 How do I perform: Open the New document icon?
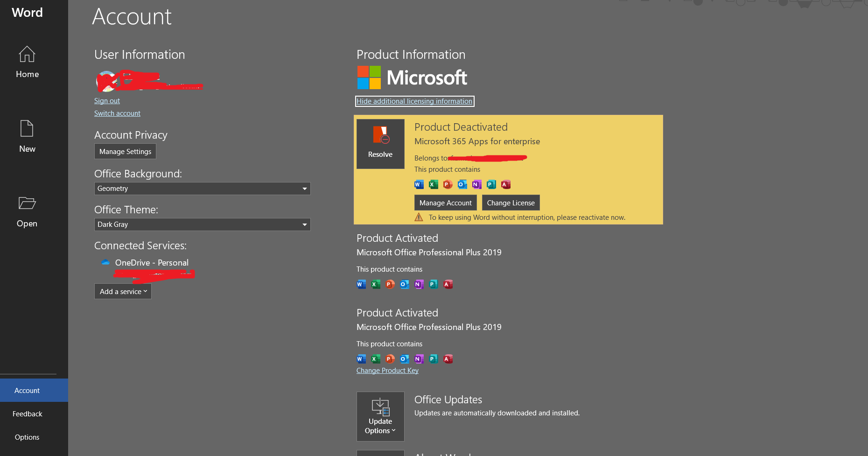(27, 128)
